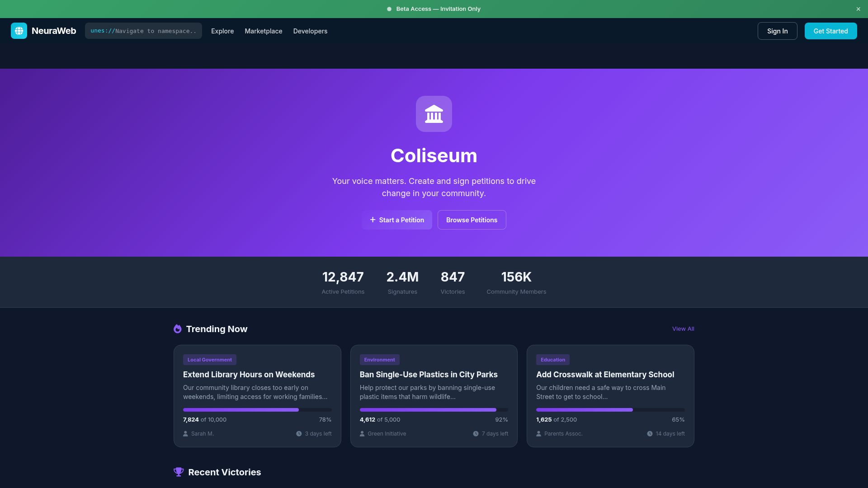Open the Developers menu
Viewport: 868px width, 488px height.
pos(310,31)
